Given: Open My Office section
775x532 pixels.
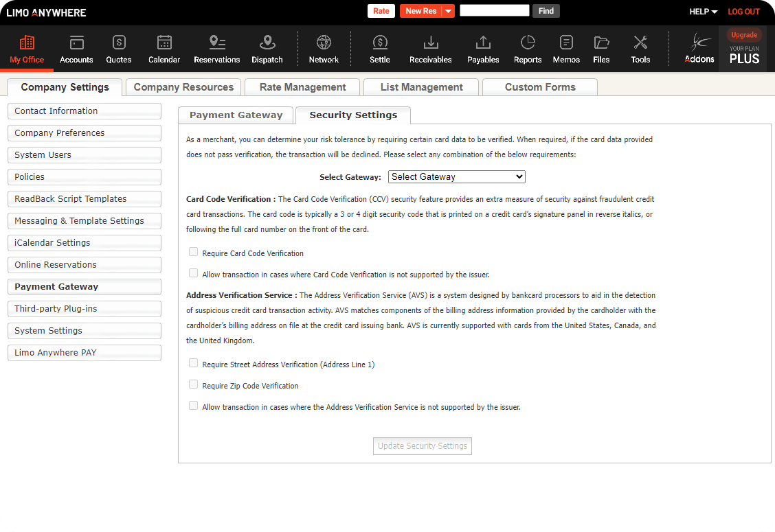Looking at the screenshot, I should [x=27, y=49].
